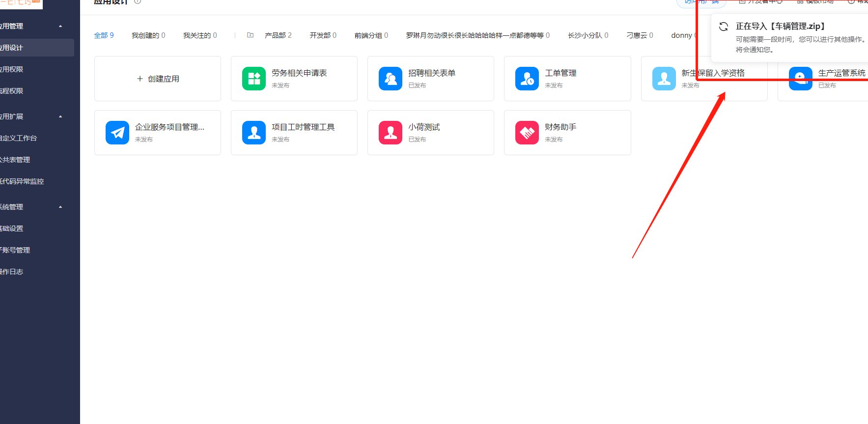Collapse the 应用管理 sidebar section arrow
The width and height of the screenshot is (868, 424).
60,26
